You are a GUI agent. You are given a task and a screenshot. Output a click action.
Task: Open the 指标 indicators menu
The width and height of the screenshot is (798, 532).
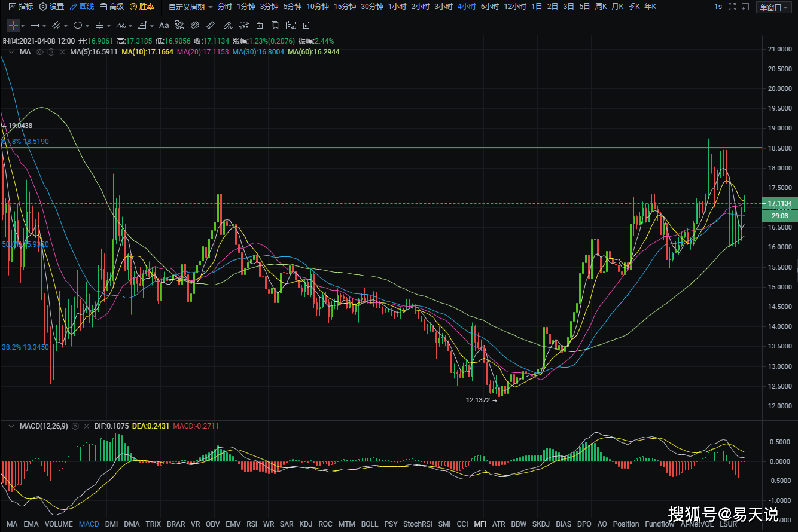tap(21, 7)
